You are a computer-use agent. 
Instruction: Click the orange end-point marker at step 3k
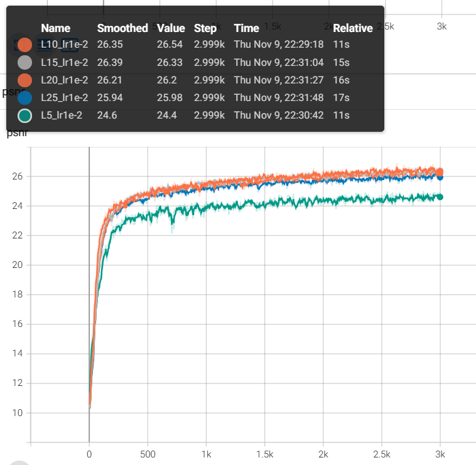tap(440, 171)
